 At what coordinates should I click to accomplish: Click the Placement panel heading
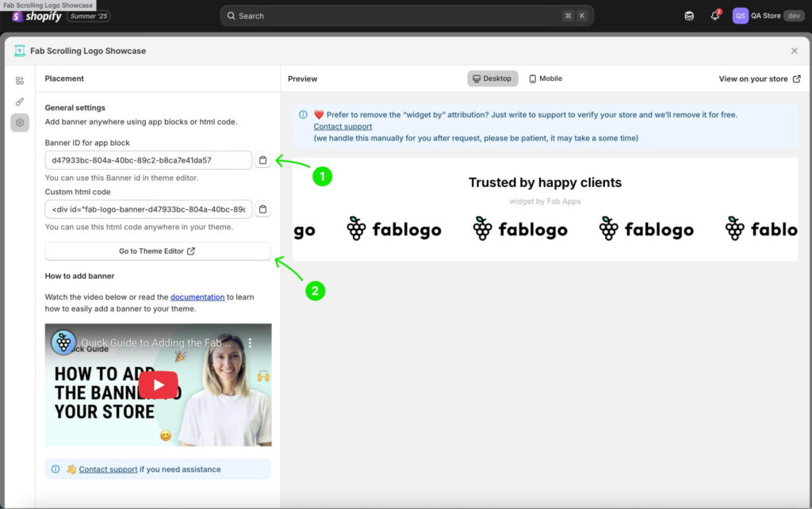click(x=64, y=78)
